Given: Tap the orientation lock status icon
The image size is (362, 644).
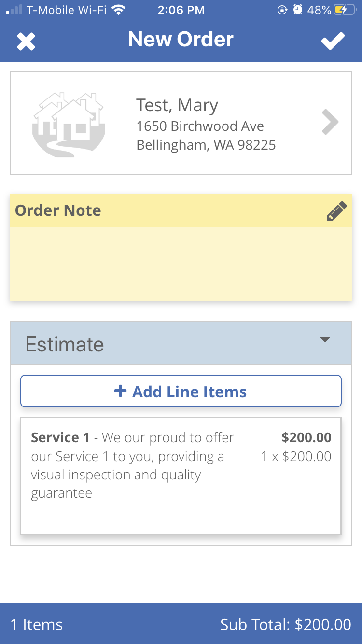Looking at the screenshot, I should (x=282, y=10).
